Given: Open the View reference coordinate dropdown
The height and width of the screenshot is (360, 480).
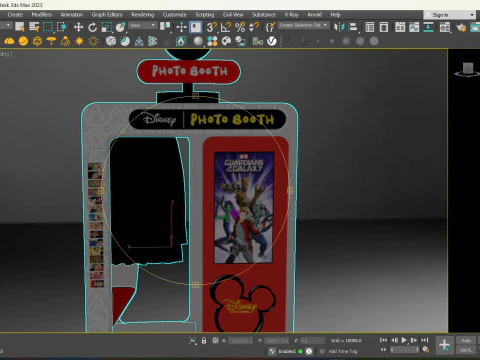Looking at the screenshot, I should [143, 25].
